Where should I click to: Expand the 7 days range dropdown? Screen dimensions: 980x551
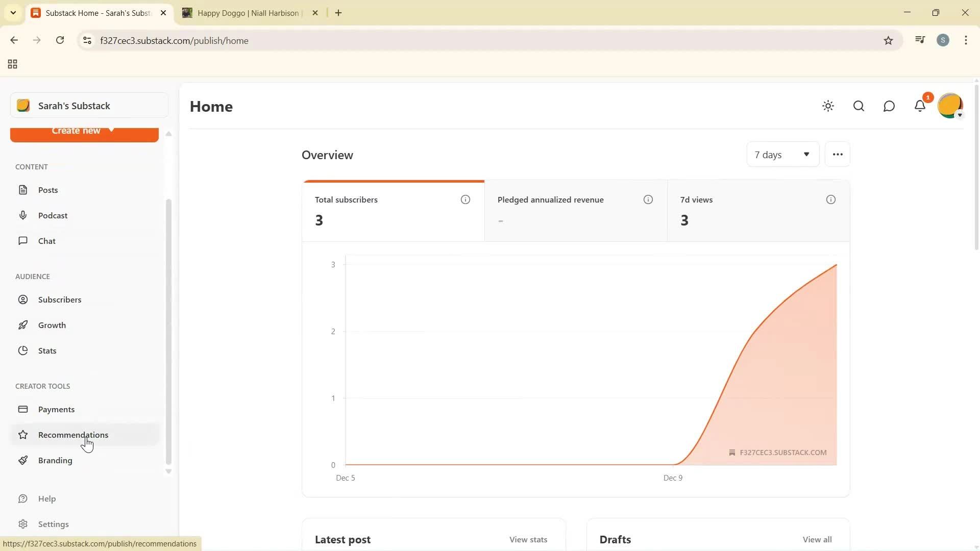pos(782,155)
